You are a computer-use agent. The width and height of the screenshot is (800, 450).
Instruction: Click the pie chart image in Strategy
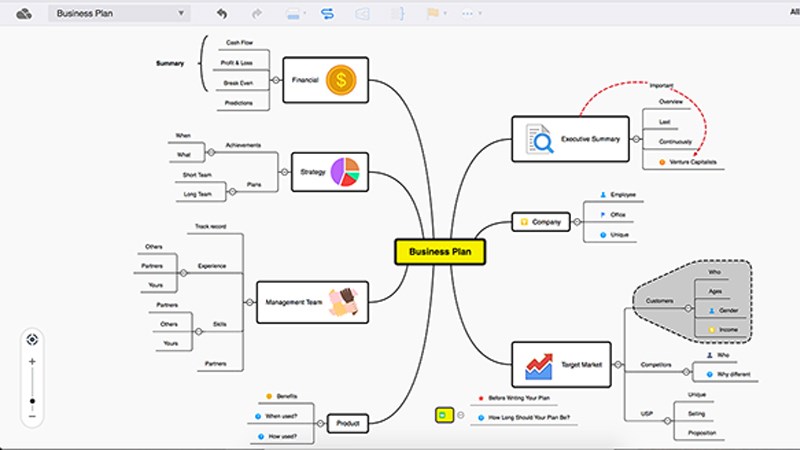(345, 172)
